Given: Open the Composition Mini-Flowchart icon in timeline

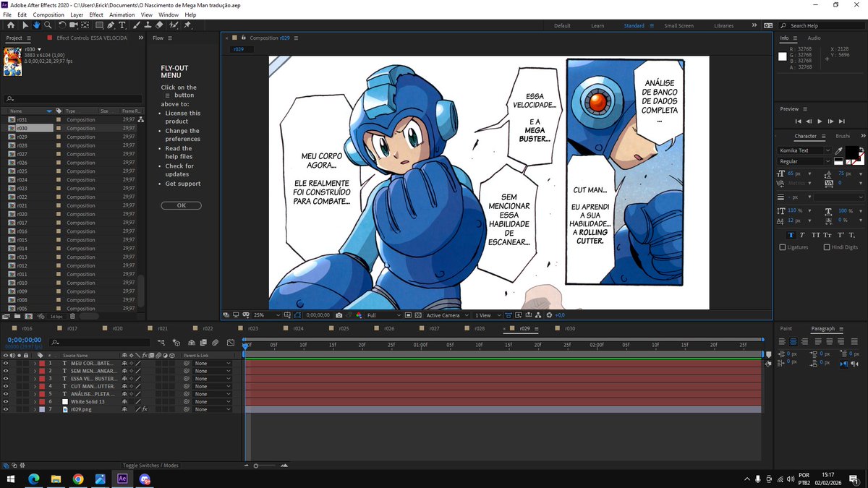Looking at the screenshot, I should [x=161, y=343].
